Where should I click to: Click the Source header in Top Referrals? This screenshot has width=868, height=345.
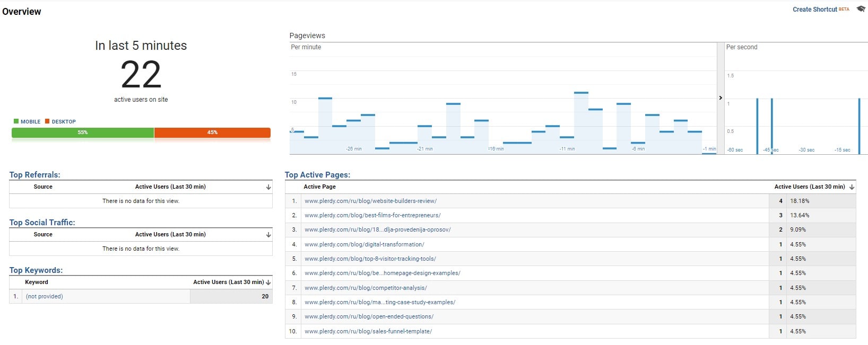coord(43,187)
